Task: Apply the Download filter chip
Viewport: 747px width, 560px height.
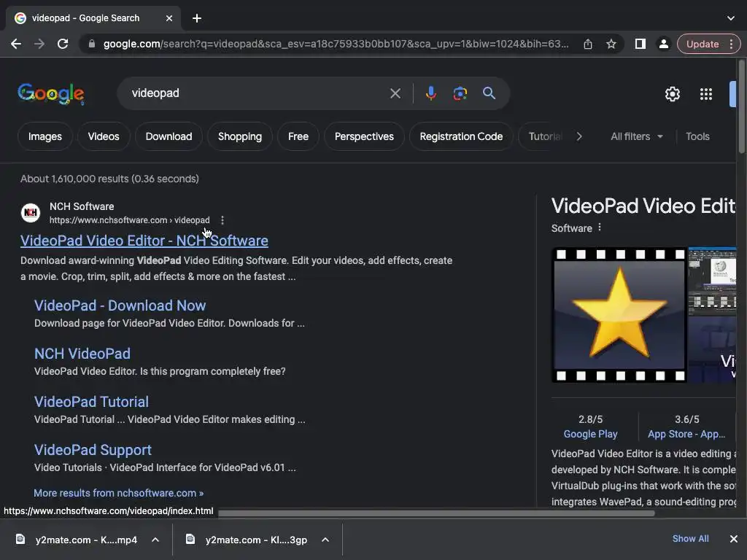Action: [169, 136]
